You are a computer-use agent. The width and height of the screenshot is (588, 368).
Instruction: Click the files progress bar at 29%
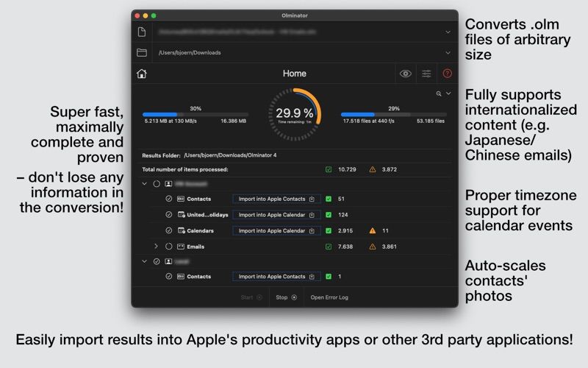pyautogui.click(x=393, y=114)
